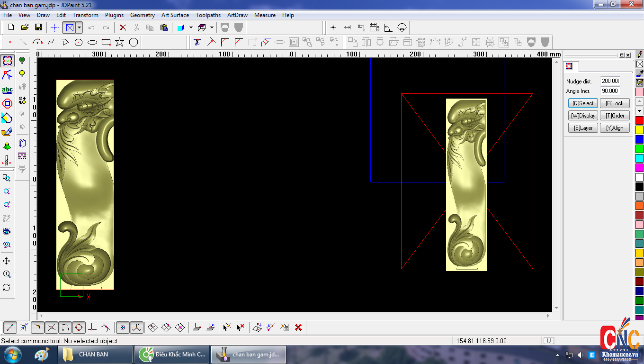Toggle endpoint snap in bottom toolbar
The image size is (644, 364).
[10, 327]
